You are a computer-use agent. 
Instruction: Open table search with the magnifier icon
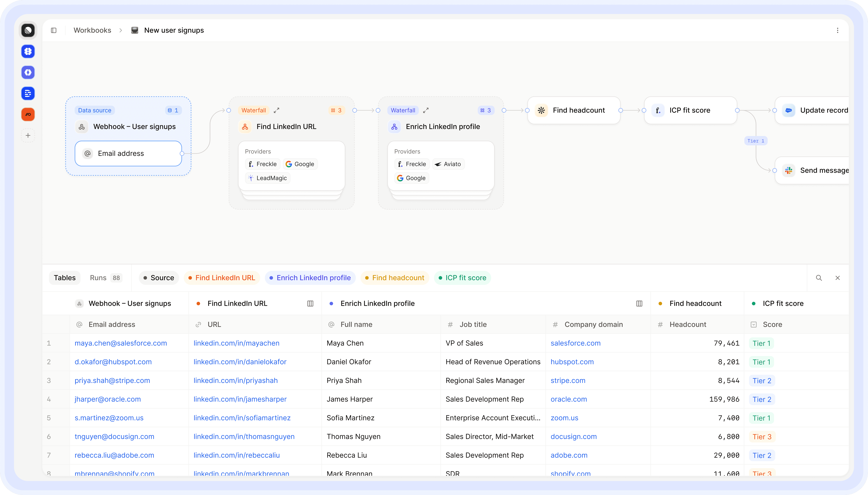point(819,278)
